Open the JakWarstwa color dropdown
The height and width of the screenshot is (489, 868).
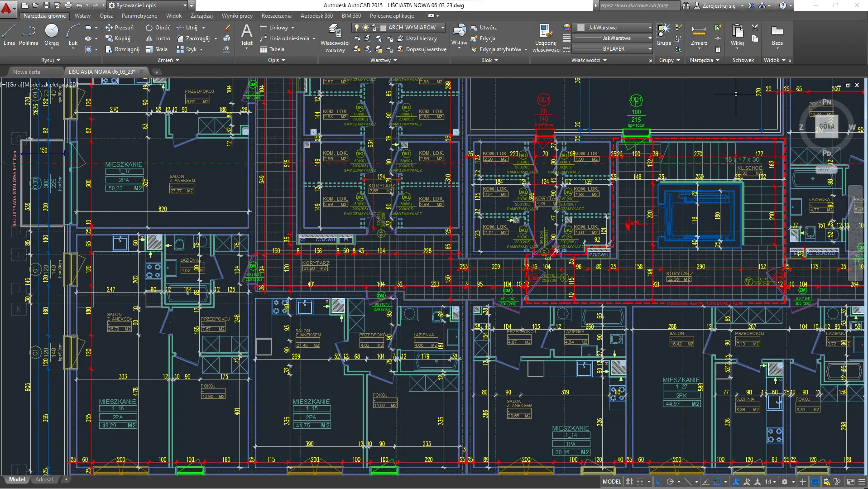point(613,28)
